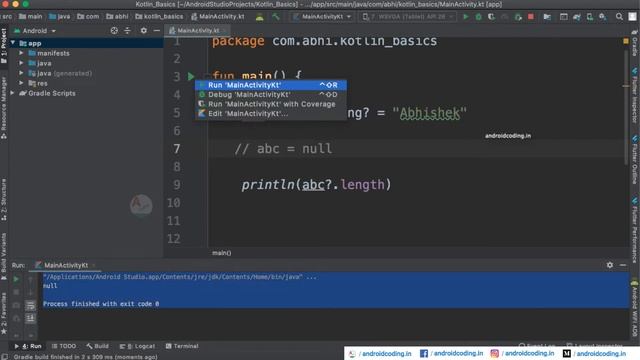The height and width of the screenshot is (360, 640).
Task: Toggle the Resource Manager side tab
Action: pos(4,108)
